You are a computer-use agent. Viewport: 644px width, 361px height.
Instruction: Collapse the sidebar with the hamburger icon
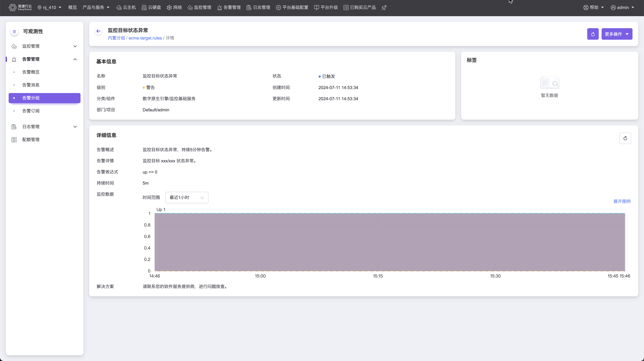pos(14,31)
